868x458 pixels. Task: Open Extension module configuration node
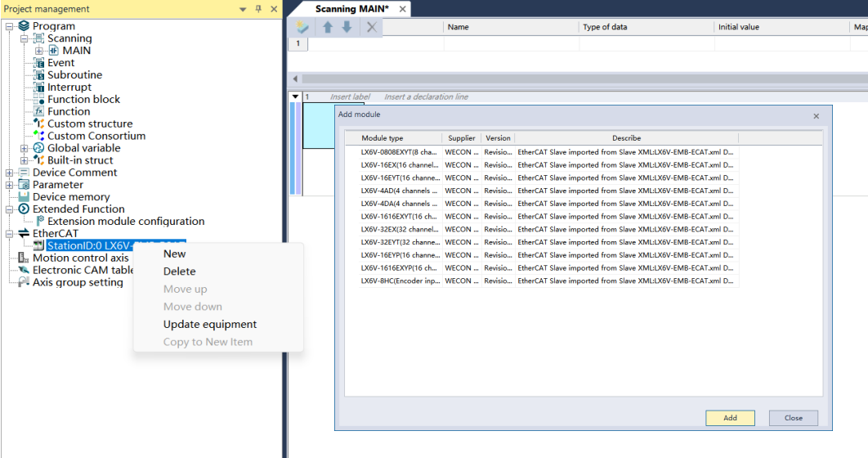tap(125, 221)
